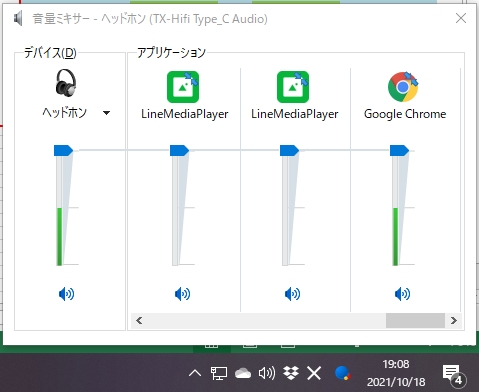Open the network icon in system tray
This screenshot has height=392, width=479.
(219, 373)
